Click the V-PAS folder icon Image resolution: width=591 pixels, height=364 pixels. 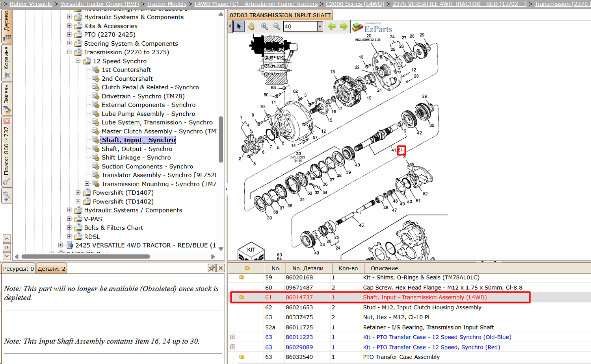click(x=78, y=219)
